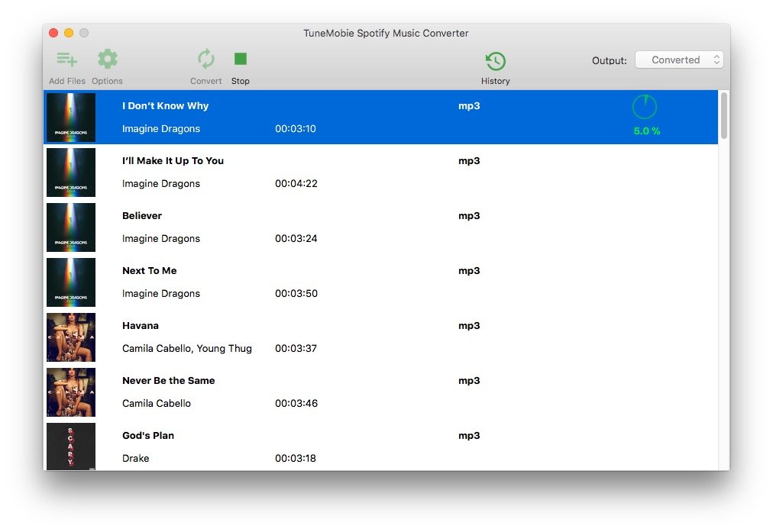Image resolution: width=773 pixels, height=532 pixels.
Task: Select the track title Havana
Action: 141,326
